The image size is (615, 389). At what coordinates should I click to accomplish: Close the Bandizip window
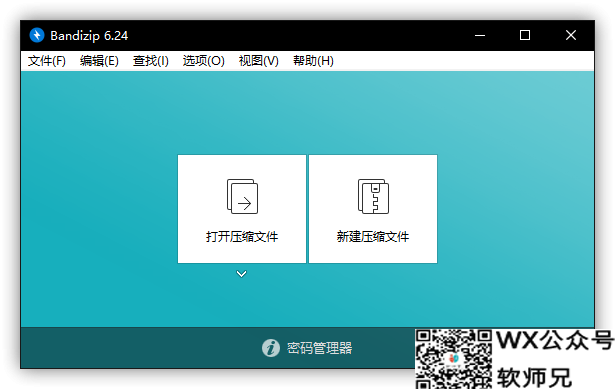[571, 35]
